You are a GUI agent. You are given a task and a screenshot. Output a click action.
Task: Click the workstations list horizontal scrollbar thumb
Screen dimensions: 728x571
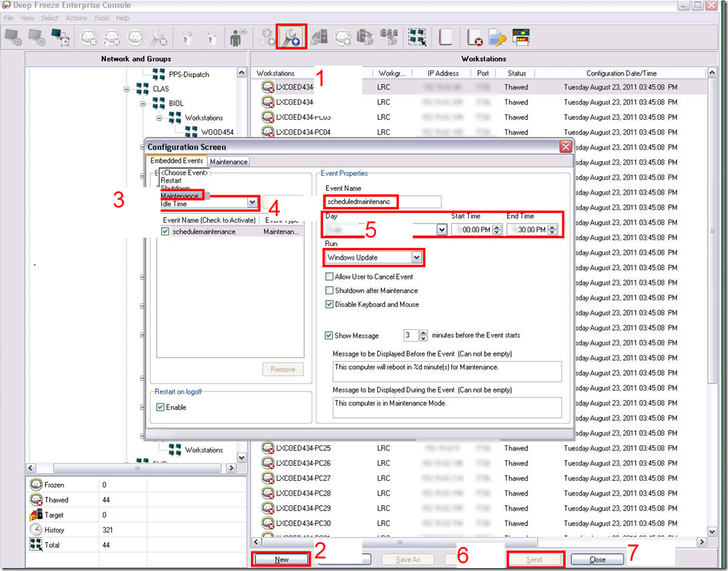pos(400,541)
